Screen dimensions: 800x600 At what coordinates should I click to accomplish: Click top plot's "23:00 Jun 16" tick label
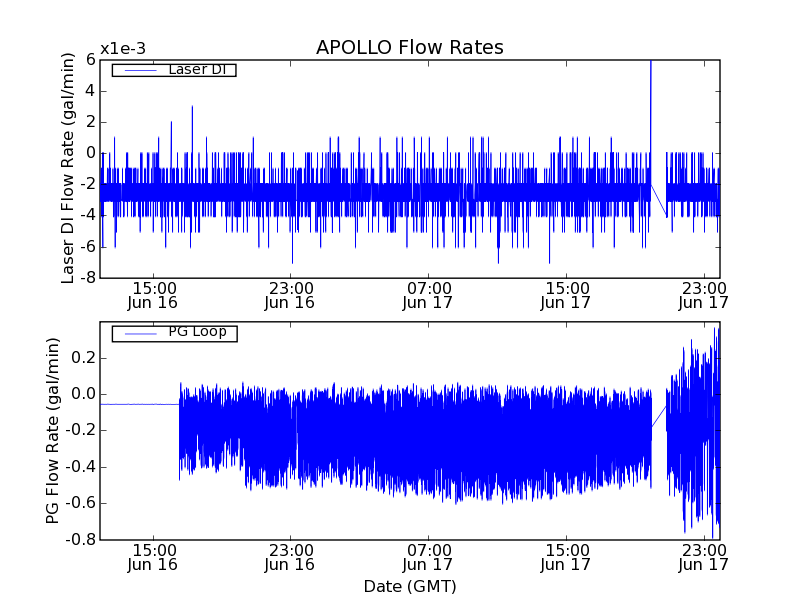[290, 294]
